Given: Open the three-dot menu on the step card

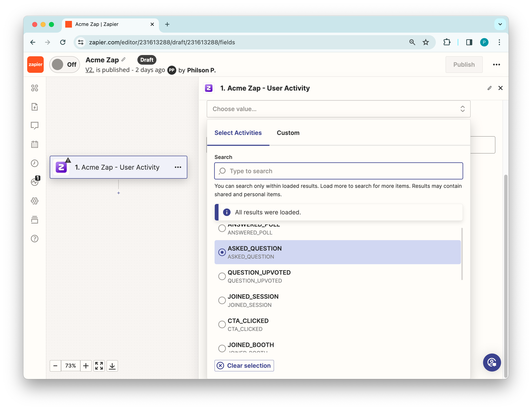Looking at the screenshot, I should pos(178,167).
